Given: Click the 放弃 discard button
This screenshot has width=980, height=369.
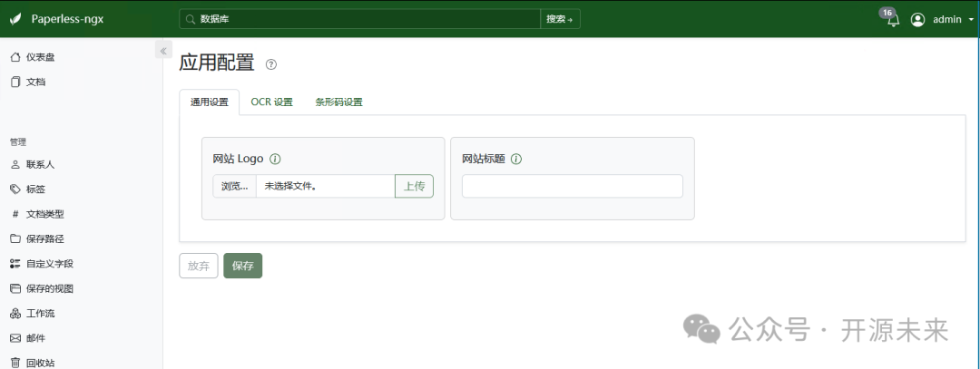Looking at the screenshot, I should point(199,266).
